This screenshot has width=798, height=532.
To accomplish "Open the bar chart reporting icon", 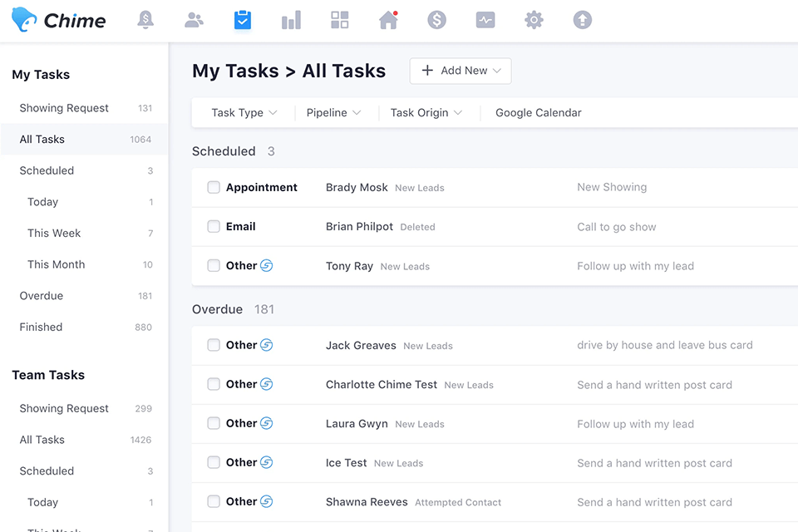I will 291,20.
